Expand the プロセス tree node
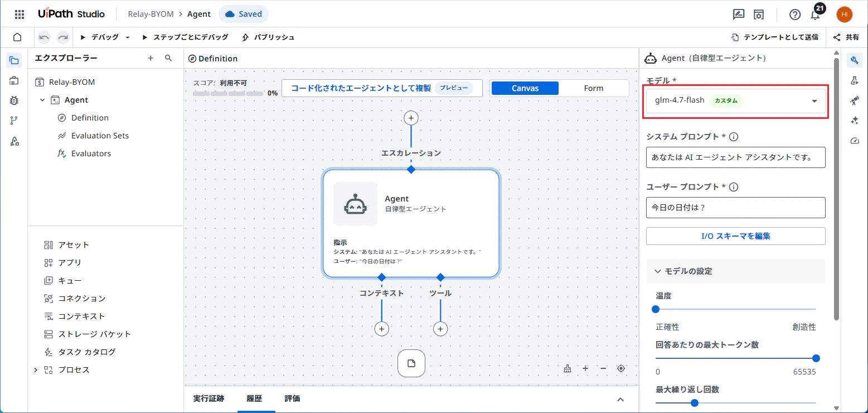Image resolution: width=868 pixels, height=413 pixels. click(x=36, y=370)
